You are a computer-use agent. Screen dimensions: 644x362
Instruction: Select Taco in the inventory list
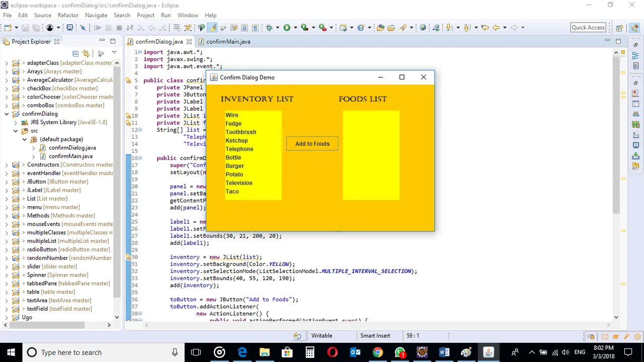tap(253, 192)
